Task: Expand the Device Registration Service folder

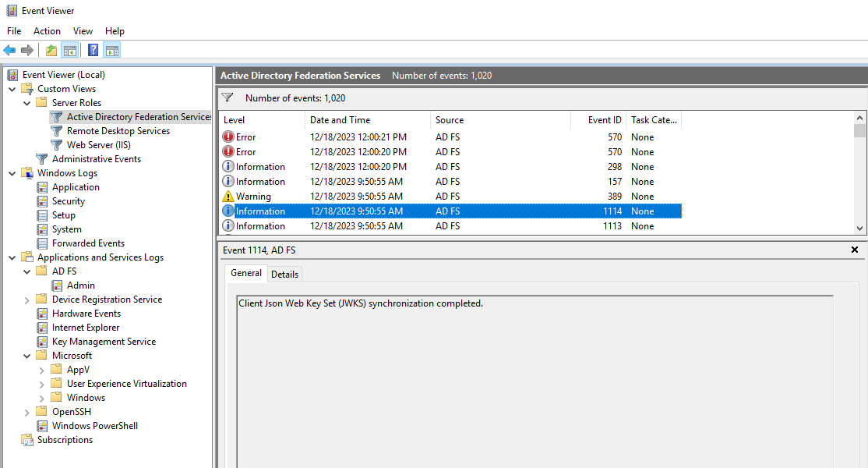Action: [x=27, y=300]
